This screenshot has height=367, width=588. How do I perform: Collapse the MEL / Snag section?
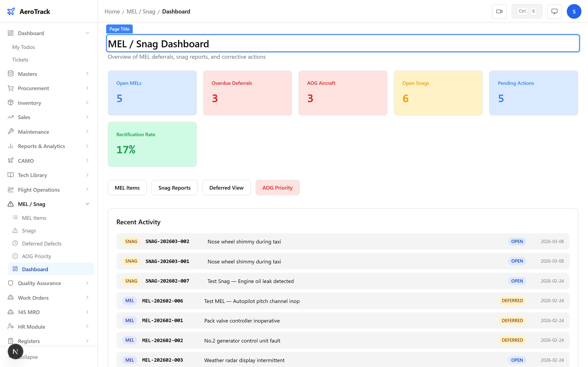tap(87, 204)
